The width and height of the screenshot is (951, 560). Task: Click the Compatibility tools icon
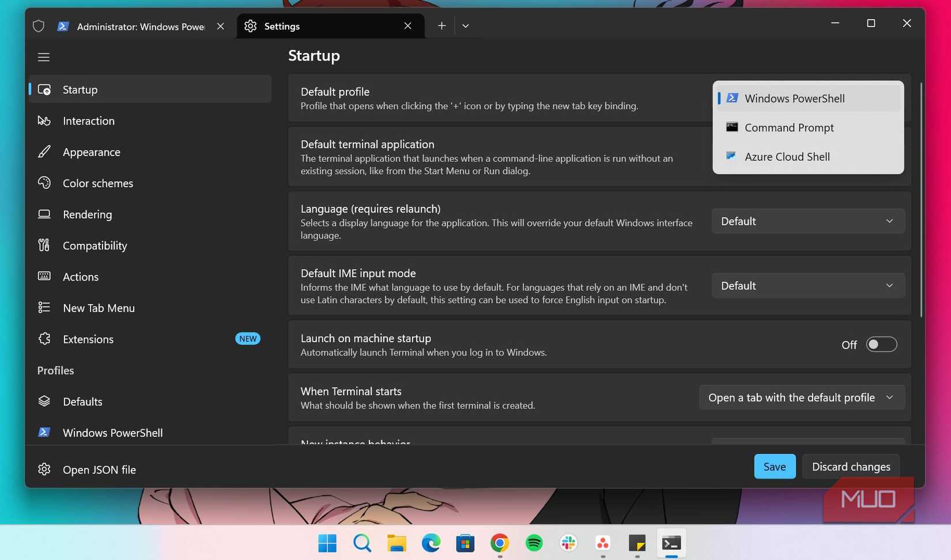pos(44,245)
